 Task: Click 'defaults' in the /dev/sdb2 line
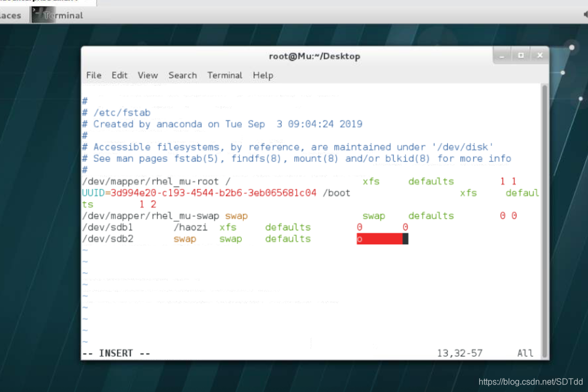288,239
